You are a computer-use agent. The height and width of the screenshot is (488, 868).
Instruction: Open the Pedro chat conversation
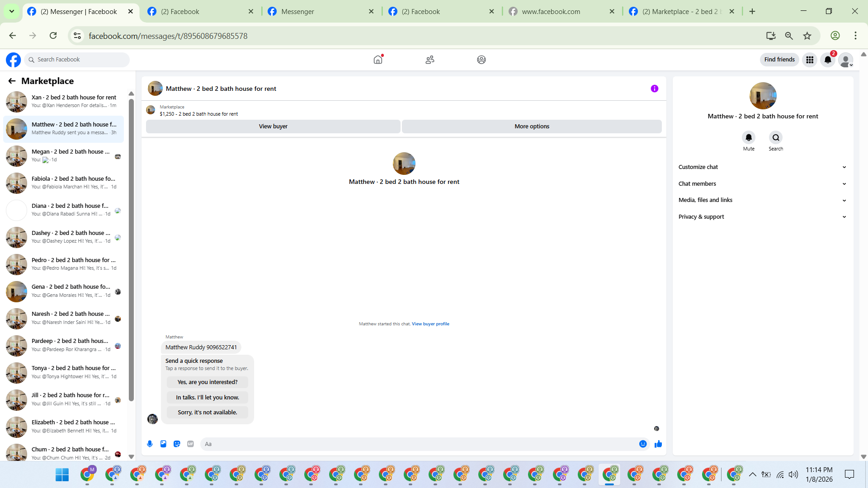pyautogui.click(x=63, y=264)
